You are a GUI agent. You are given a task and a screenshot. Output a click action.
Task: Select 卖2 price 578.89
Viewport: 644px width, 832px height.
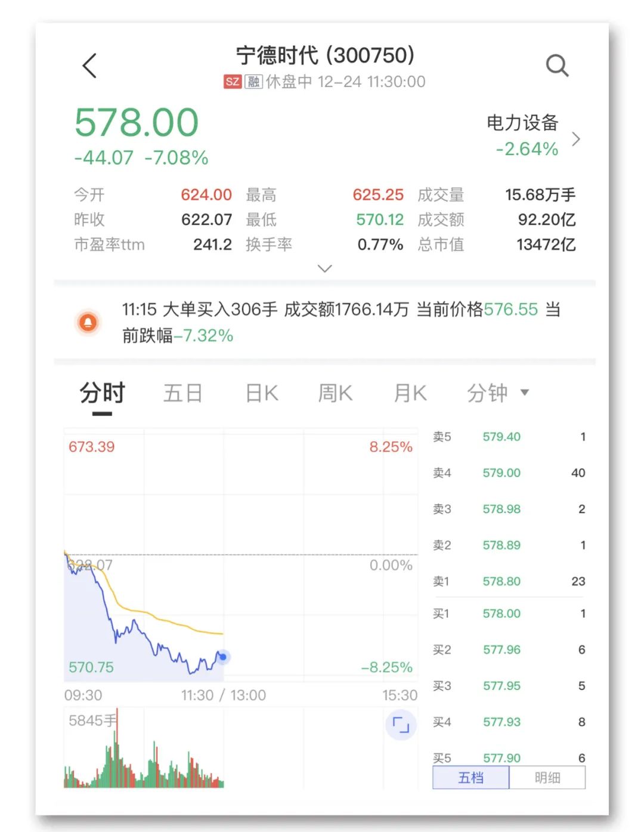click(x=501, y=545)
